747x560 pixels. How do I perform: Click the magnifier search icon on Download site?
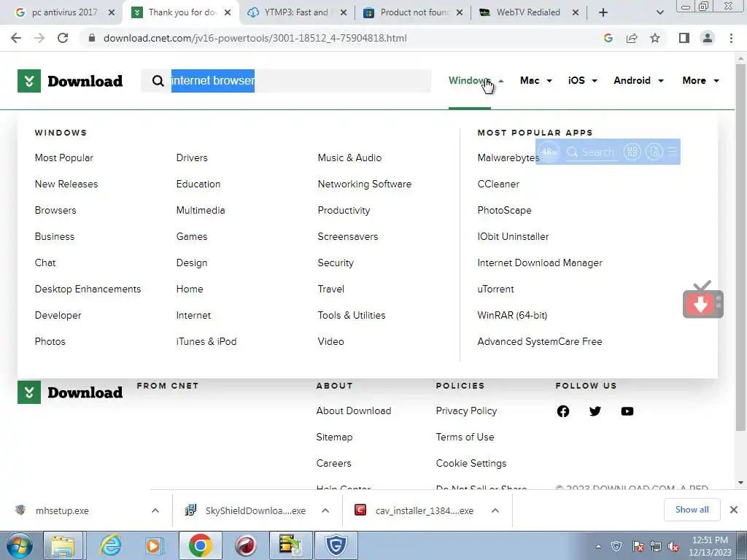tap(158, 81)
